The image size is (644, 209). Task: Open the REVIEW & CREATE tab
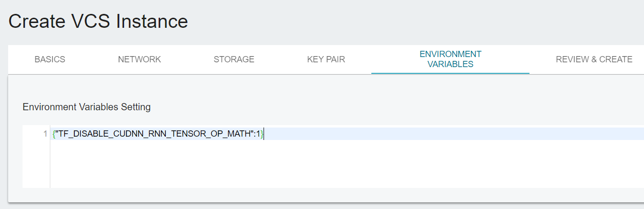[594, 59]
